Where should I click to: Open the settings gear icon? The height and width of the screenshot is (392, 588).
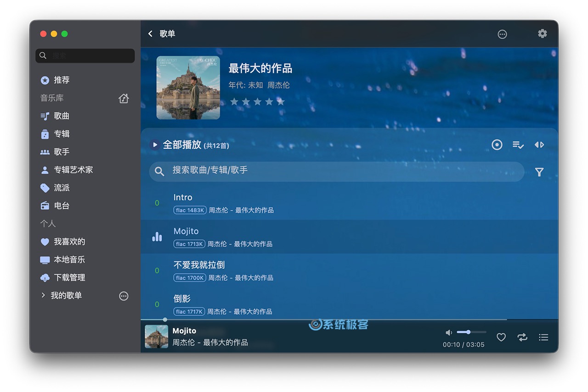542,34
